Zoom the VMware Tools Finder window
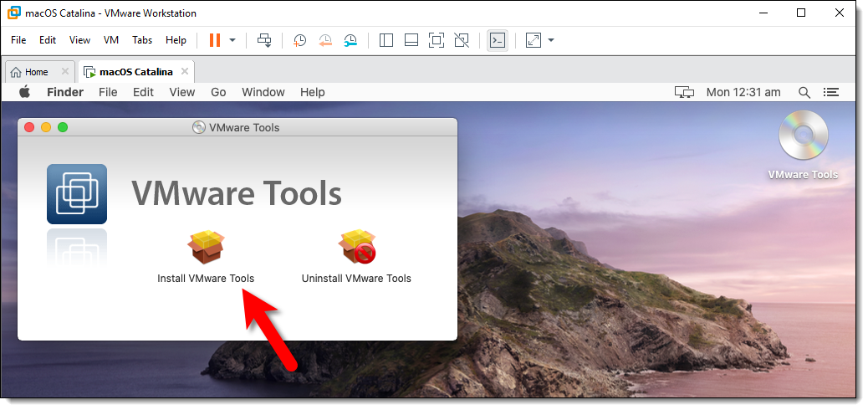868x410 pixels. click(x=63, y=127)
